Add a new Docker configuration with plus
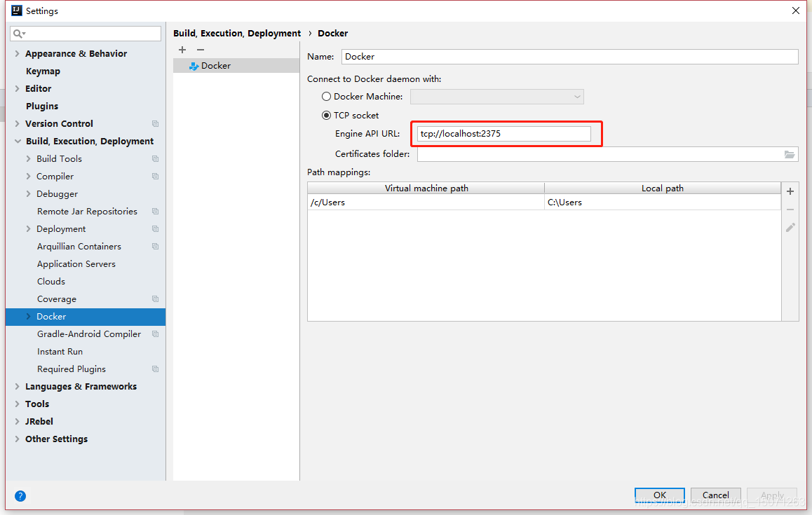 (x=182, y=50)
